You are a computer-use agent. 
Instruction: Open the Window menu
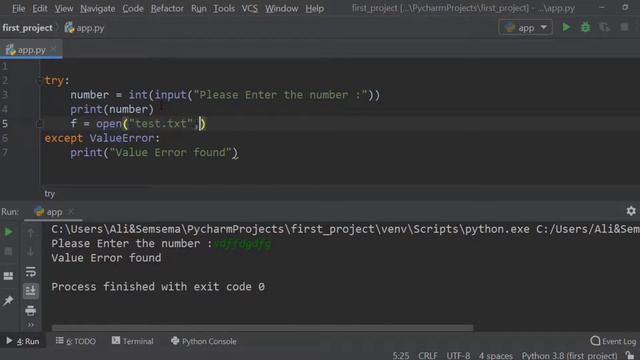pyautogui.click(x=281, y=8)
